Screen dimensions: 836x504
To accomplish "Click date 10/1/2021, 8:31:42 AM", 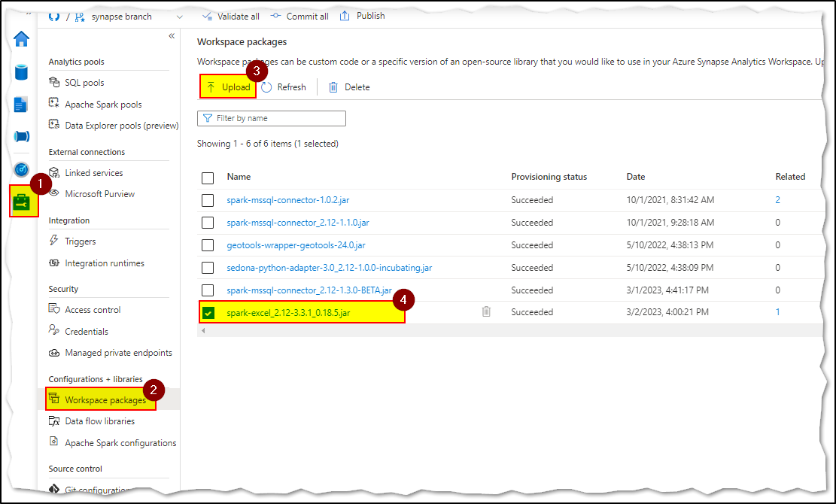I will pos(670,200).
